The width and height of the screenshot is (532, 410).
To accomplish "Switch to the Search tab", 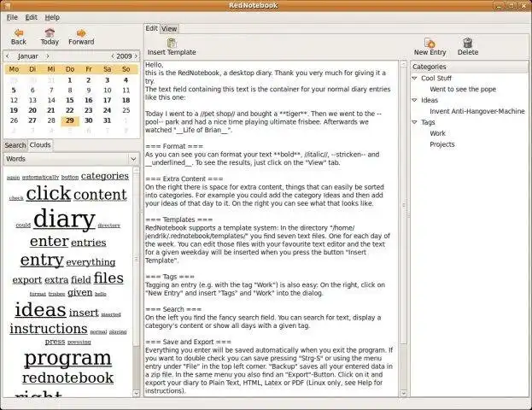I will pyautogui.click(x=15, y=145).
